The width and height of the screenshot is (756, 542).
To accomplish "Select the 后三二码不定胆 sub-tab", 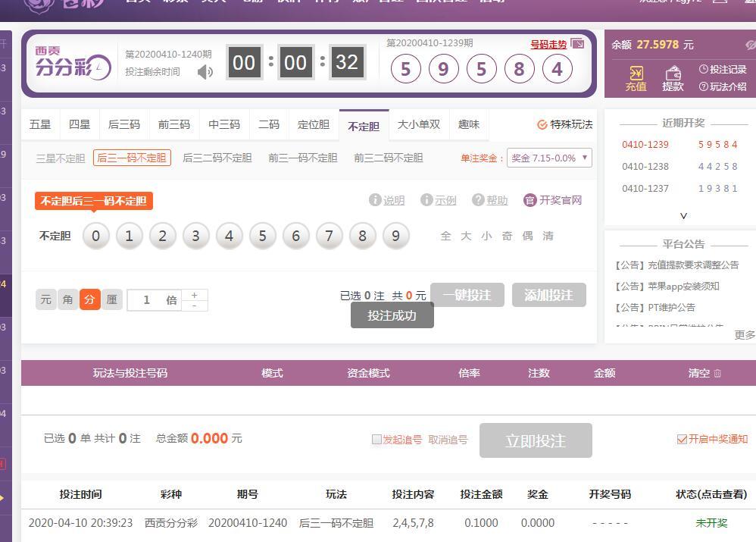I will pos(217,158).
